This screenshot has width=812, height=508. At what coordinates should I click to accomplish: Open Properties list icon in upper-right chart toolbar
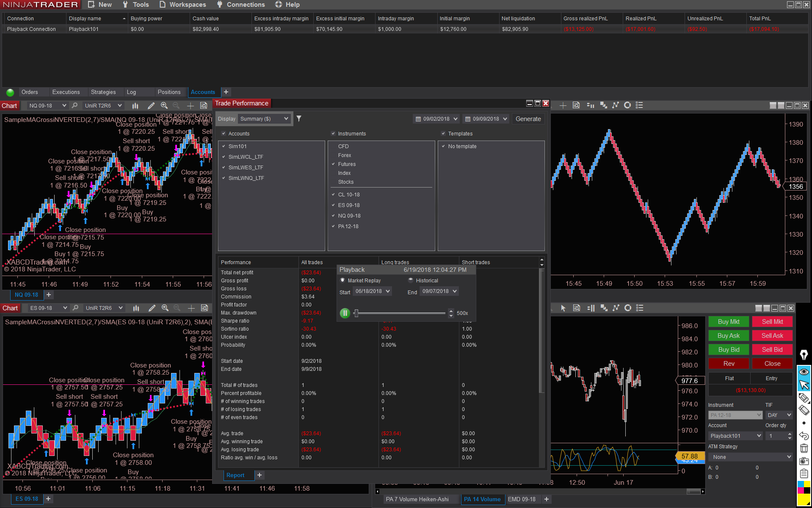coord(639,105)
